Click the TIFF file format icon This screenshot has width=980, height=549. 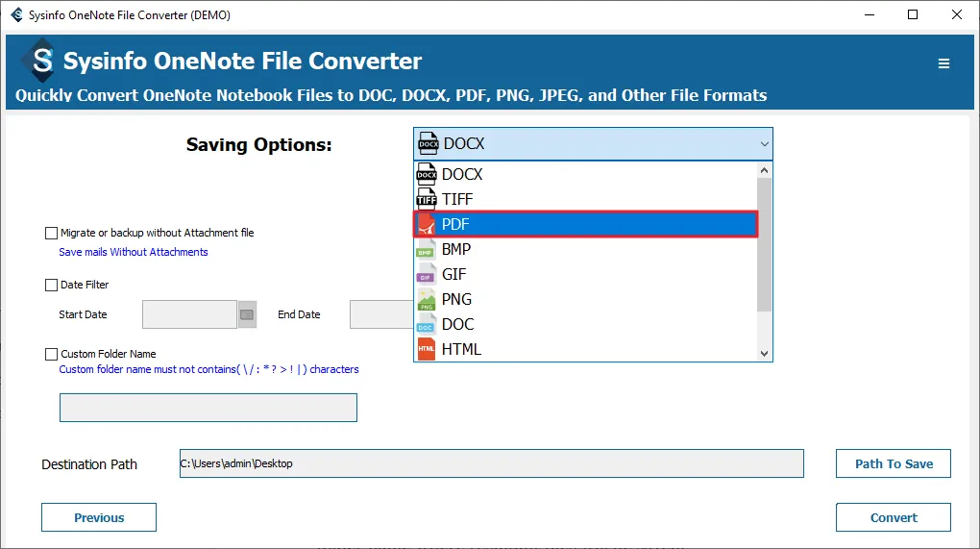[426, 199]
